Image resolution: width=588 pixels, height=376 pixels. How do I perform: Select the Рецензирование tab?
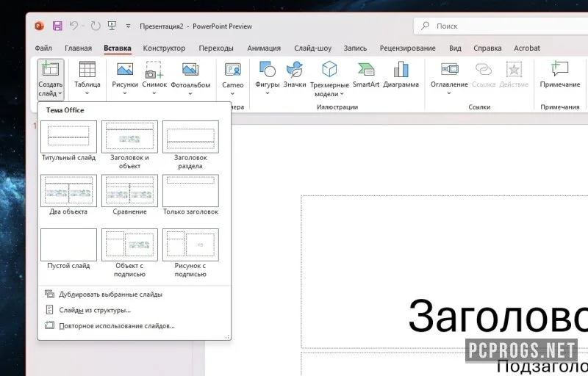(408, 48)
